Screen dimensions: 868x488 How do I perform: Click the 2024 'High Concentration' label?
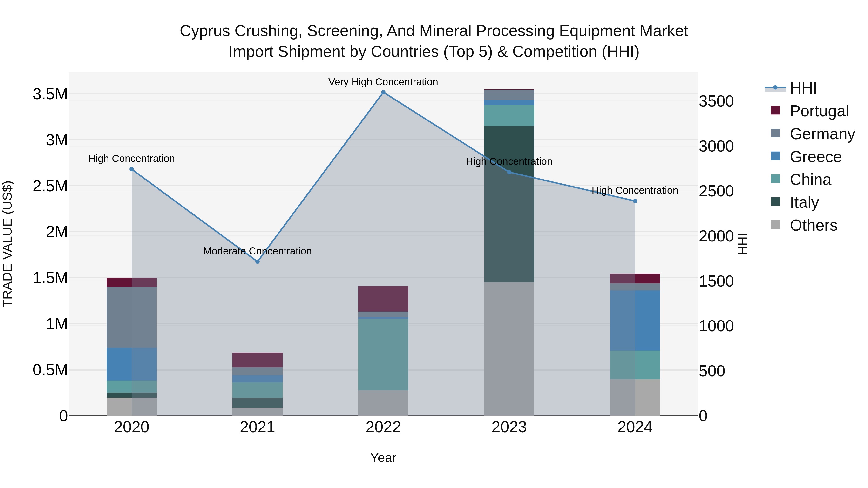pyautogui.click(x=635, y=191)
